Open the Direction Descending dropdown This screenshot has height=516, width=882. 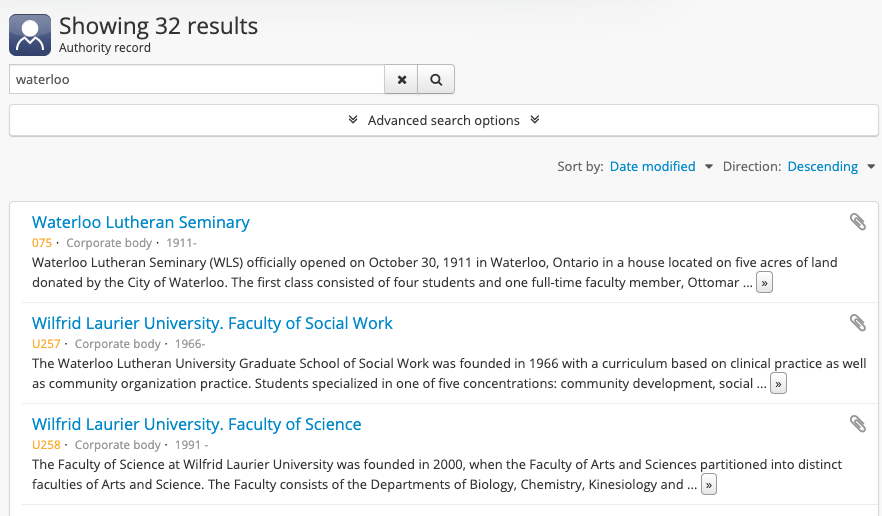(x=831, y=167)
